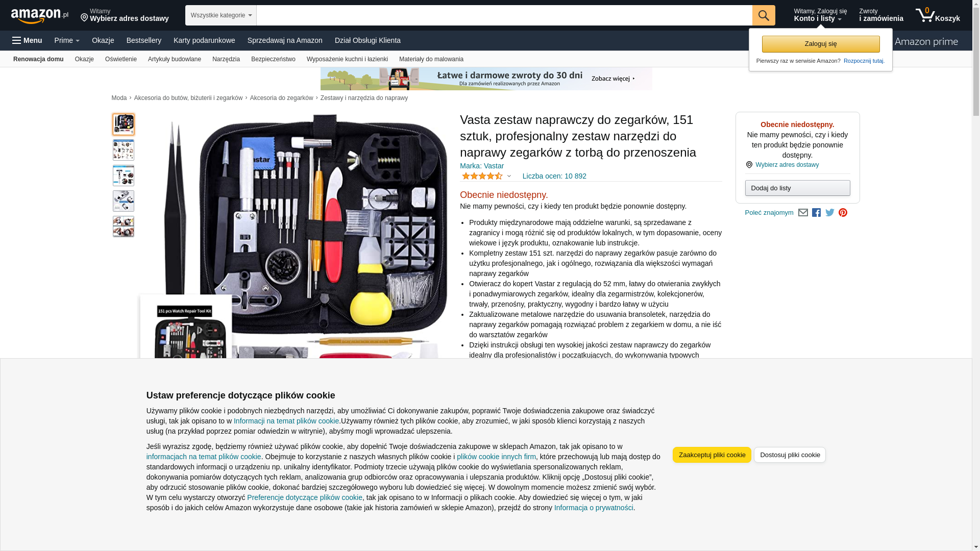Accept cookies with Zaakceptuj pliki cookie
This screenshot has height=551, width=980.
click(712, 455)
